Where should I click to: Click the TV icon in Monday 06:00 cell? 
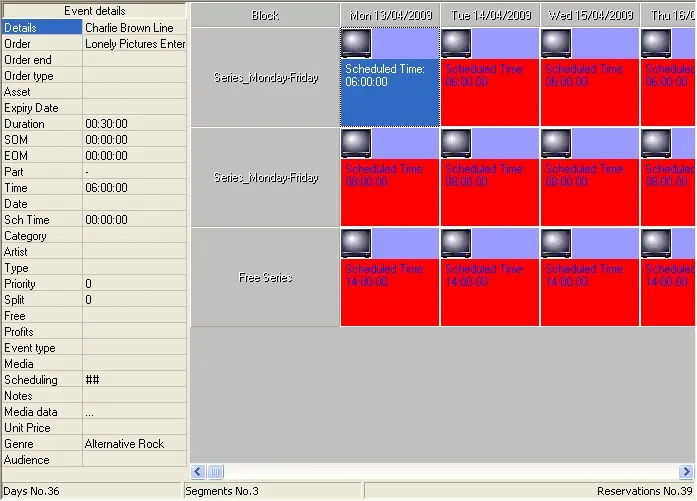tap(356, 43)
